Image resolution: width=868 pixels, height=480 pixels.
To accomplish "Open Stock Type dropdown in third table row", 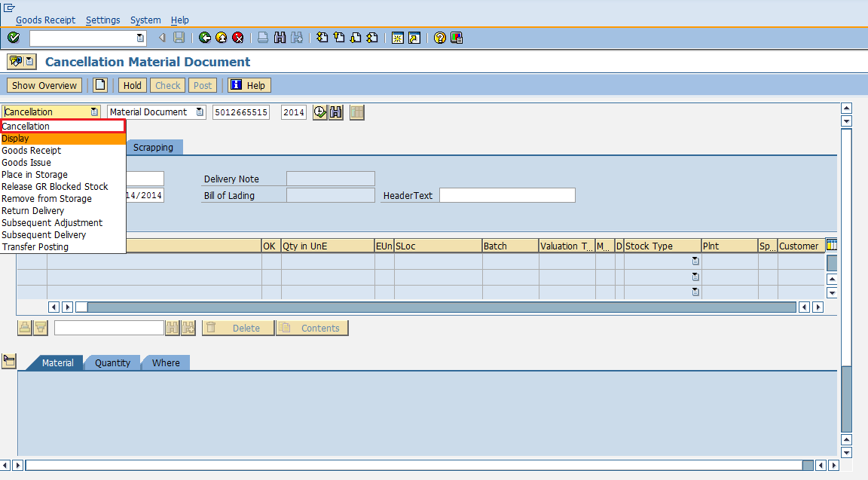I will (695, 292).
